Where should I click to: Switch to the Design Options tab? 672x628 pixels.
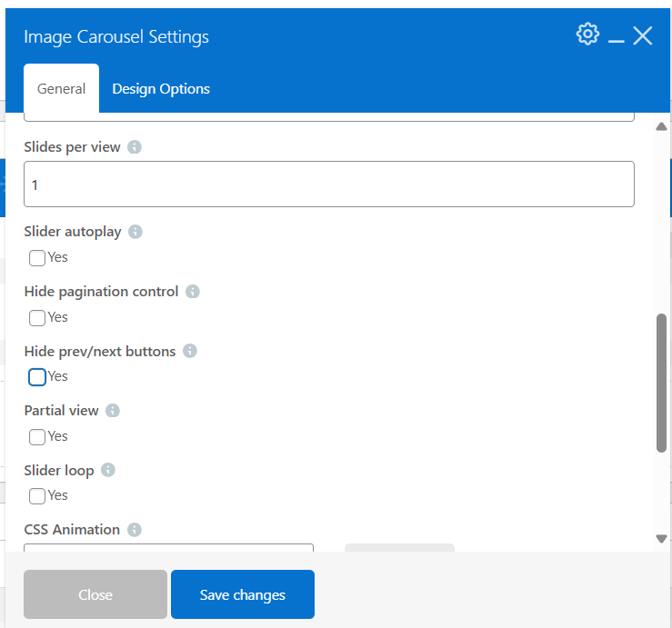(x=161, y=89)
